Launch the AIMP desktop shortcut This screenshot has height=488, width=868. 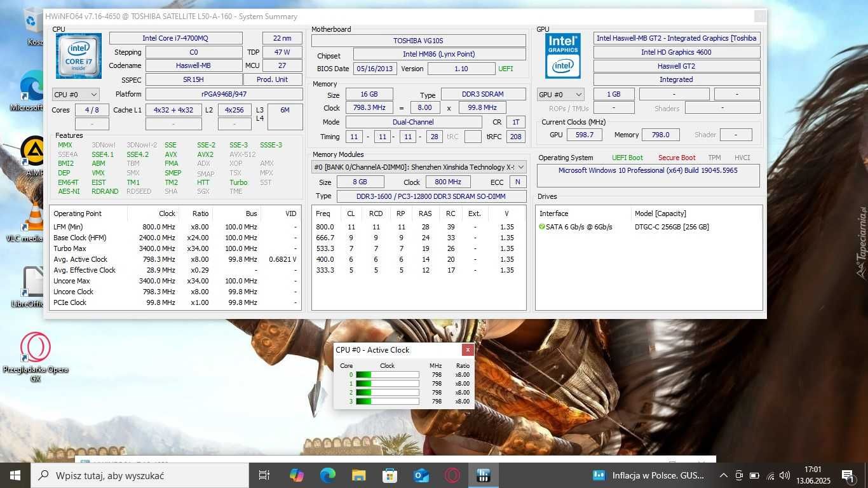pyautogui.click(x=32, y=156)
